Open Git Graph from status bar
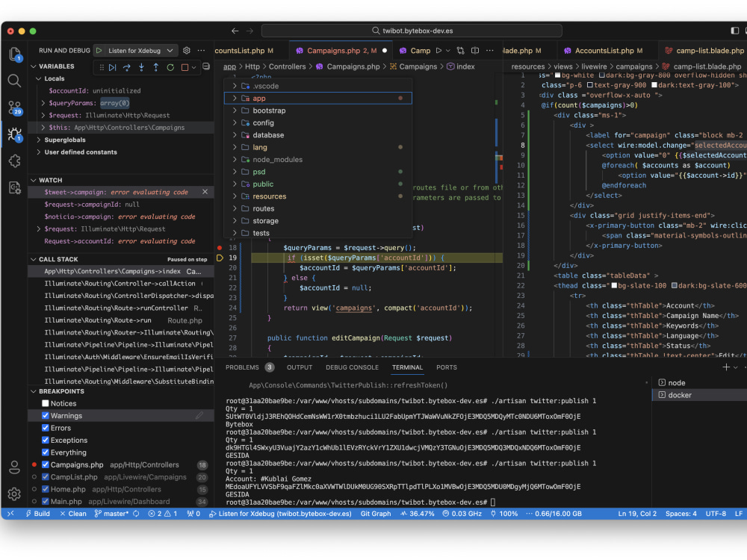This screenshot has height=560, width=747. pyautogui.click(x=376, y=514)
